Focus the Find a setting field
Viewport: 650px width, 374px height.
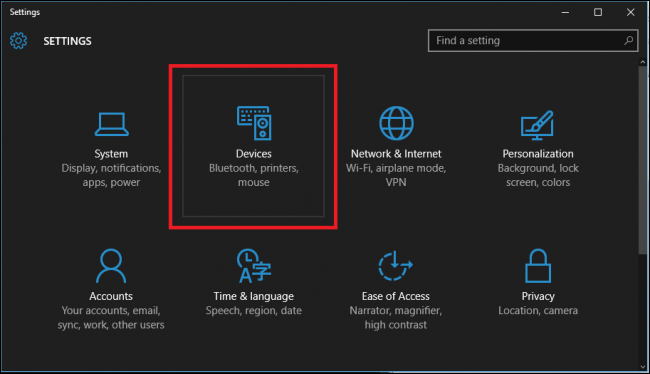[x=533, y=40]
